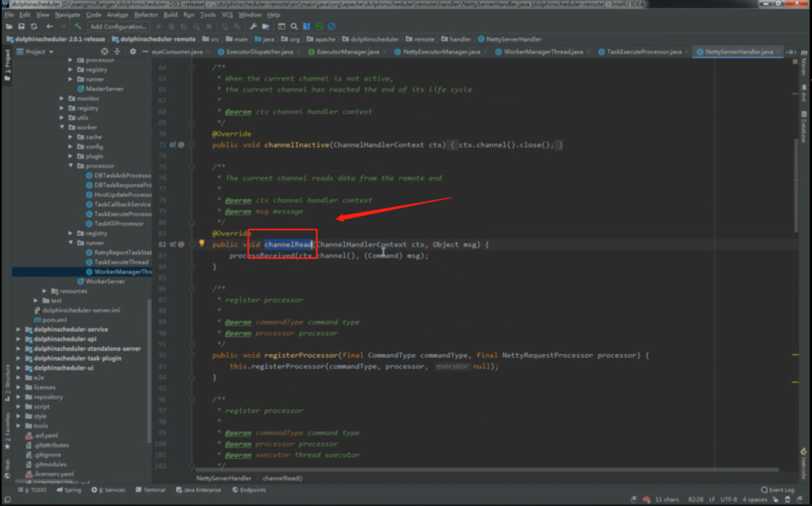The height and width of the screenshot is (506, 812).
Task: Toggle fold marker at line 96 comment
Action: tap(192, 399)
